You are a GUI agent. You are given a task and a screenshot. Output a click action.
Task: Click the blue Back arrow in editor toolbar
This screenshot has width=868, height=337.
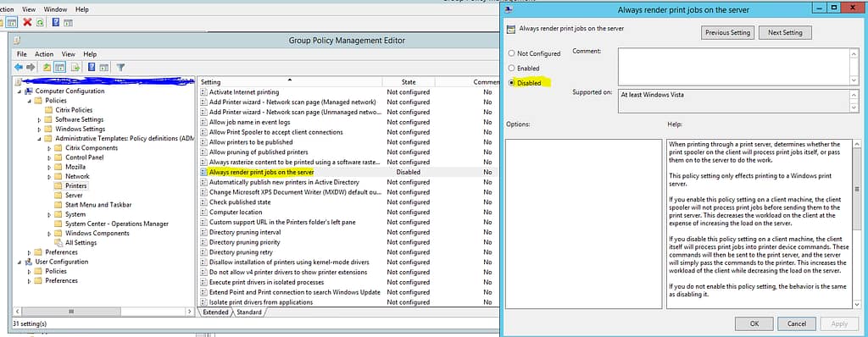point(19,67)
